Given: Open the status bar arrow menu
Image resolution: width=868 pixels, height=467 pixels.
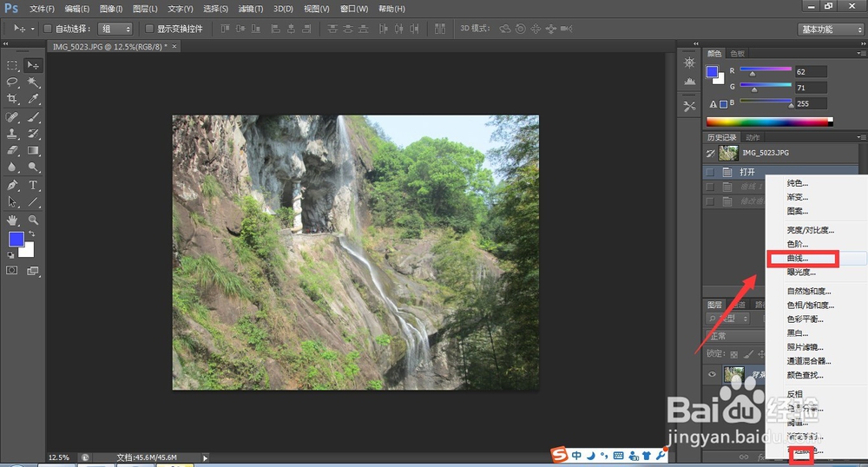Looking at the screenshot, I should [206, 458].
